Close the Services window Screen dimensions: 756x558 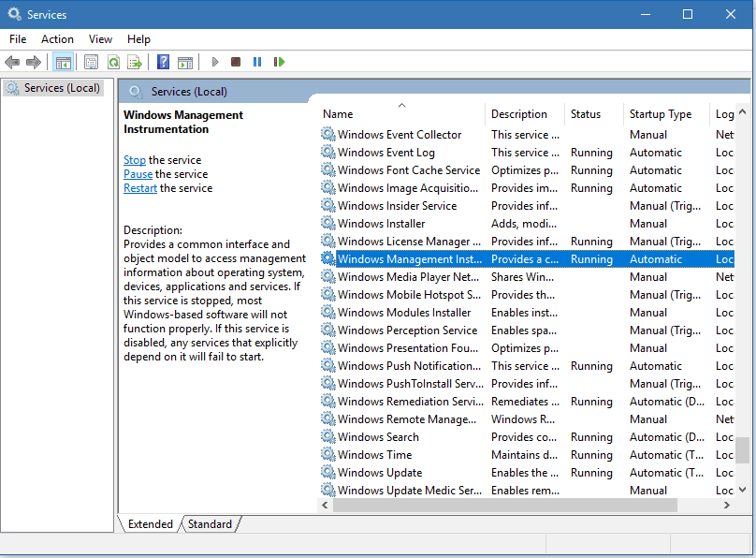coord(731,14)
